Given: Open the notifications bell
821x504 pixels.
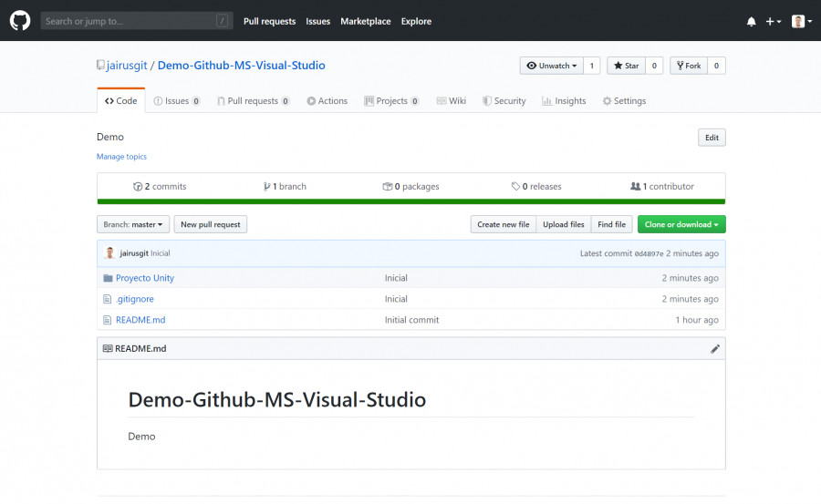Looking at the screenshot, I should pyautogui.click(x=752, y=22).
